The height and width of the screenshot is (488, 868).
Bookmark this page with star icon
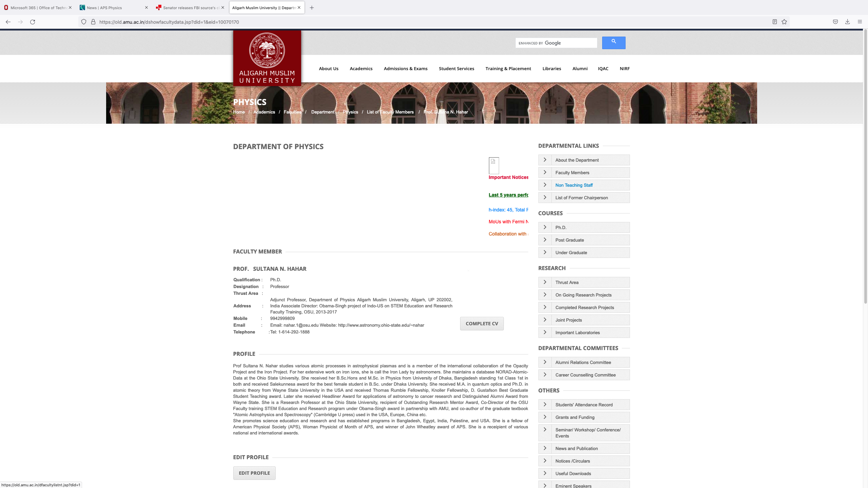[784, 22]
